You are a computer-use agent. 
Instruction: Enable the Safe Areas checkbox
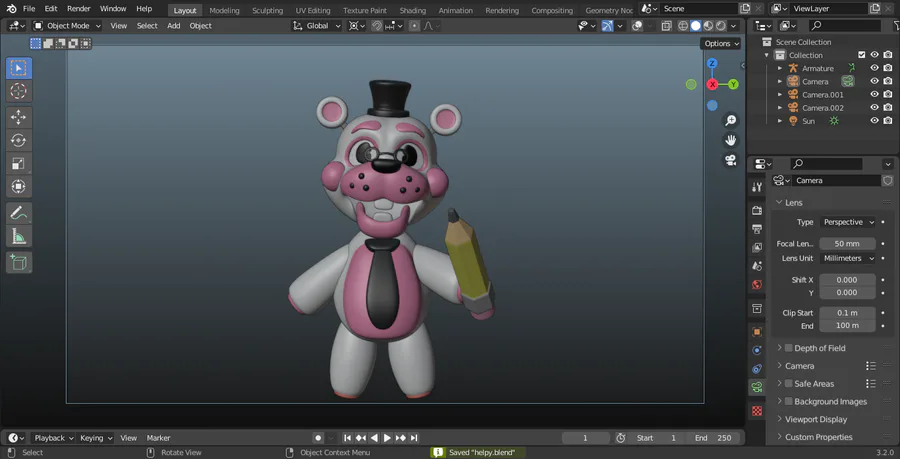788,384
